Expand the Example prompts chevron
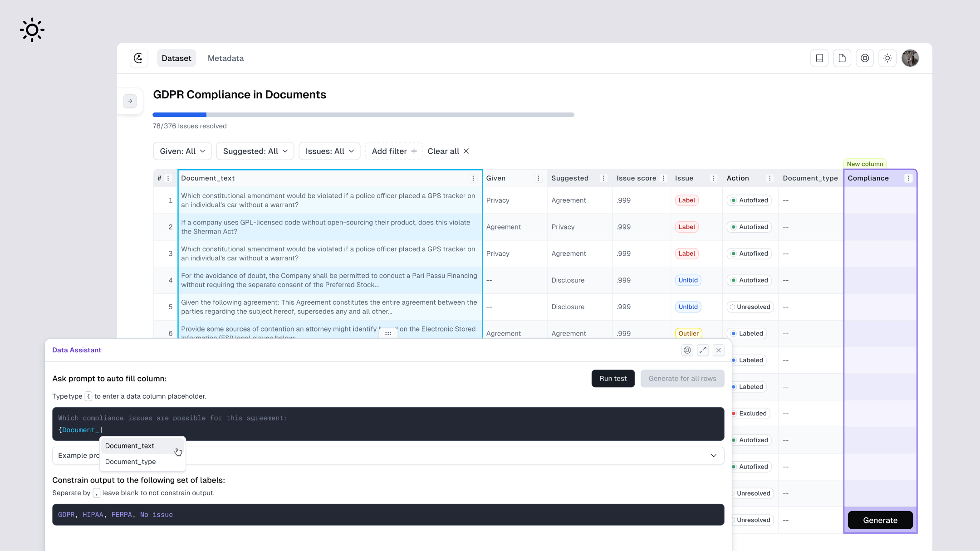Viewport: 980px width, 551px height. (x=714, y=455)
